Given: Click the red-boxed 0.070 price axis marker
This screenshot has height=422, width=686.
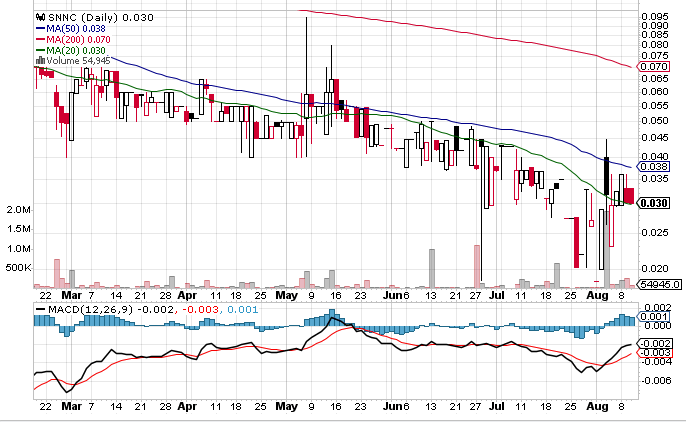Looking at the screenshot, I should pyautogui.click(x=654, y=66).
